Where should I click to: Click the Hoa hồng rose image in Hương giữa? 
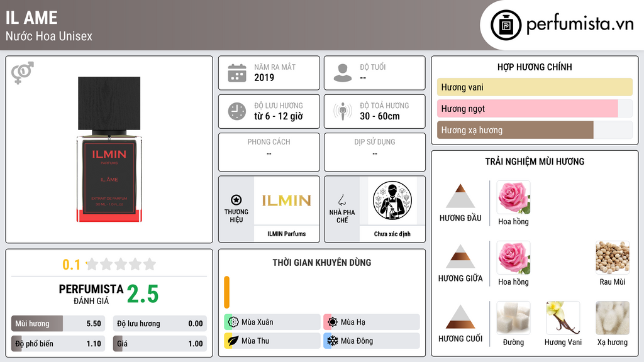coord(513,258)
